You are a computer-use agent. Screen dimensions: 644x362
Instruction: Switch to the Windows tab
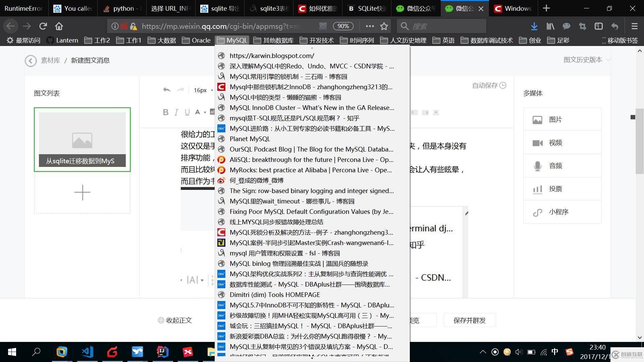tap(513, 8)
